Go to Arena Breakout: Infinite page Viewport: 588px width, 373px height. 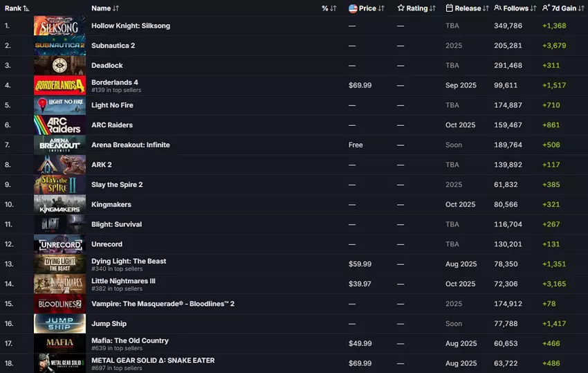130,145
